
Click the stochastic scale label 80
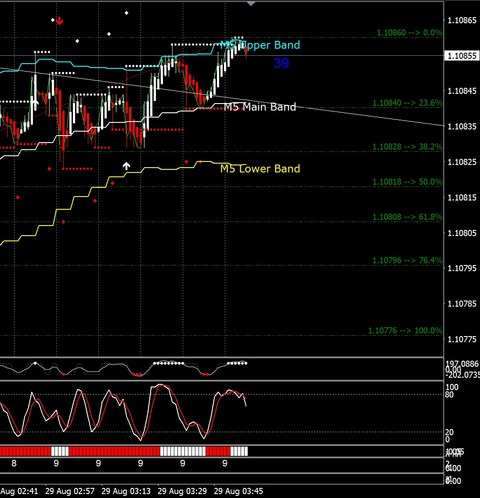pos(449,395)
